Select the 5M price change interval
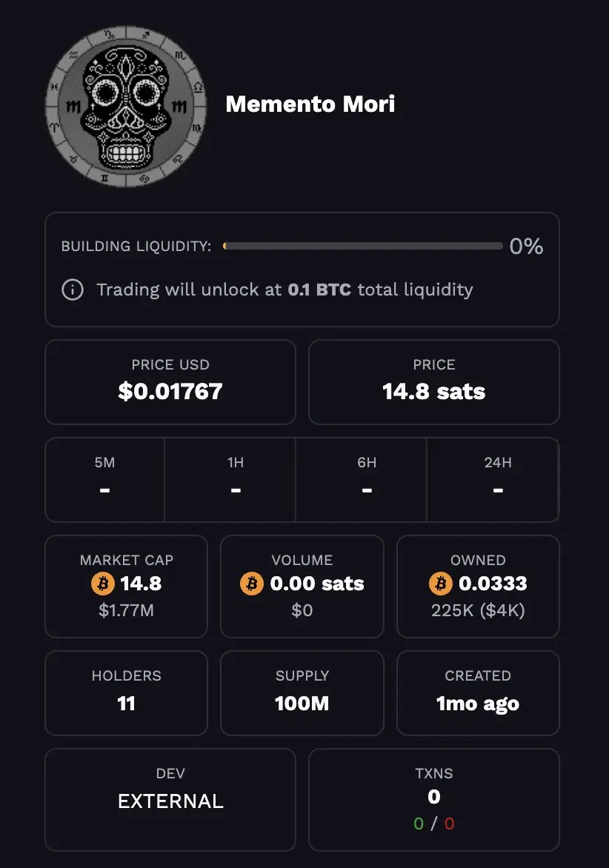The height and width of the screenshot is (868, 609). [104, 480]
